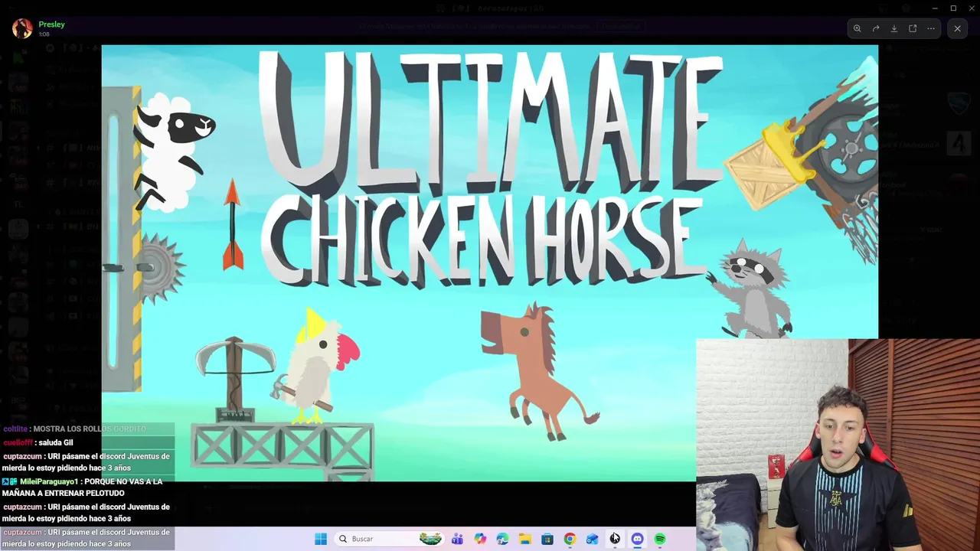Click chat username "cuelloff"
Image resolution: width=980 pixels, height=551 pixels.
pyautogui.click(x=18, y=442)
